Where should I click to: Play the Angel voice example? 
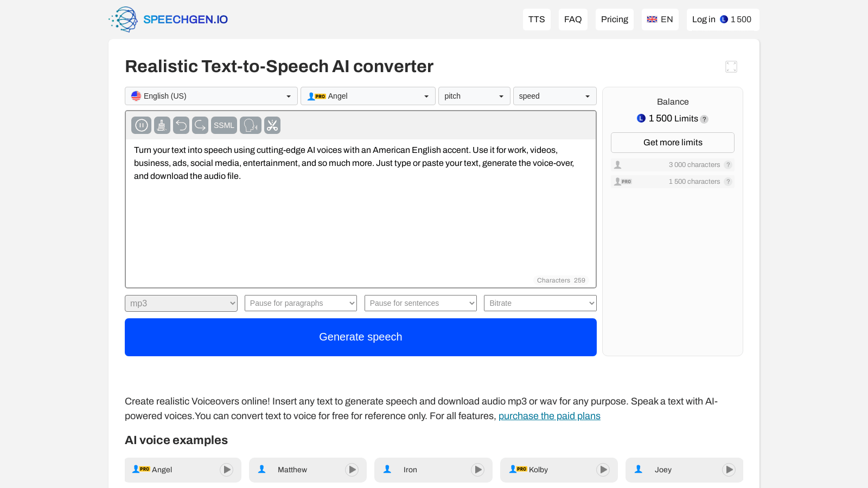pos(227,470)
